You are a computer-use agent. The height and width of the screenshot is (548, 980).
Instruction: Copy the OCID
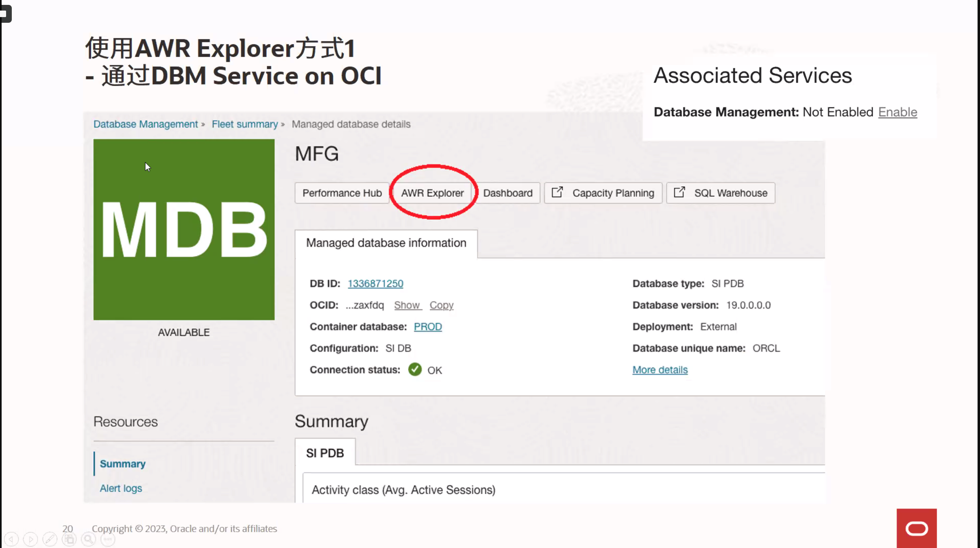(x=441, y=305)
